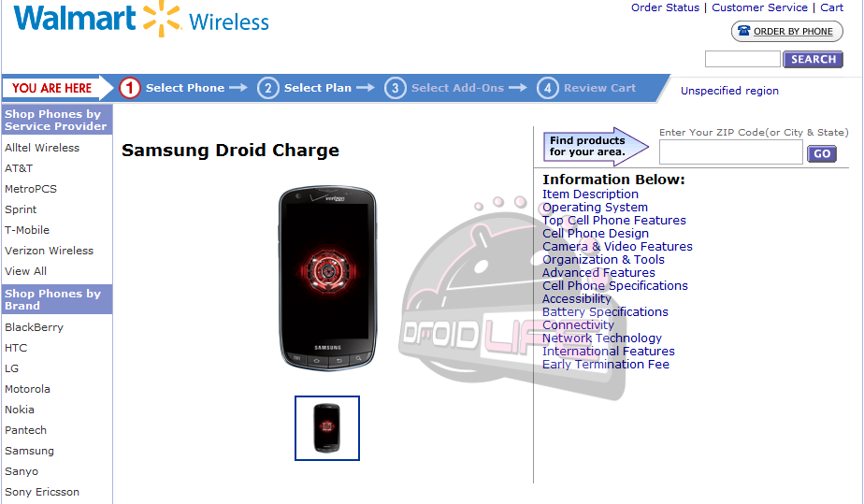Focus the top search text box
The width and height of the screenshot is (864, 504).
tap(742, 59)
